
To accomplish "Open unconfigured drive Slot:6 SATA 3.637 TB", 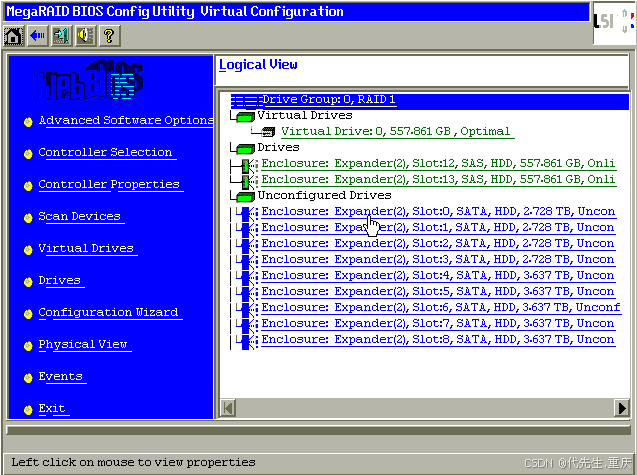I will (441, 308).
